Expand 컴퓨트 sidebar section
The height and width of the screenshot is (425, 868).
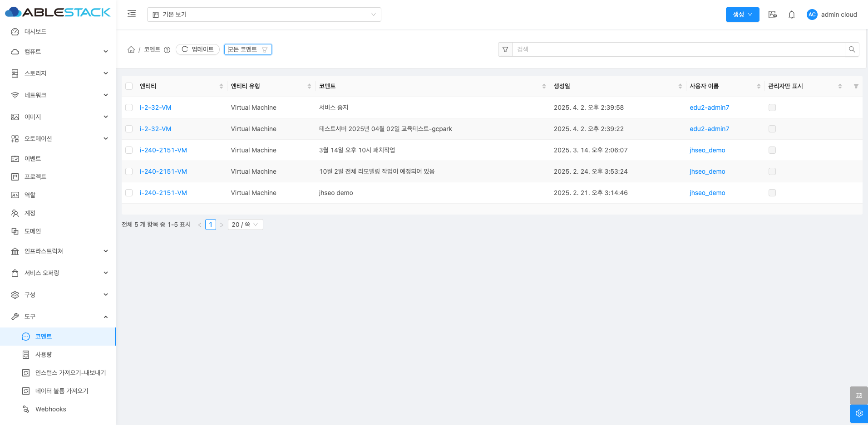pos(58,52)
